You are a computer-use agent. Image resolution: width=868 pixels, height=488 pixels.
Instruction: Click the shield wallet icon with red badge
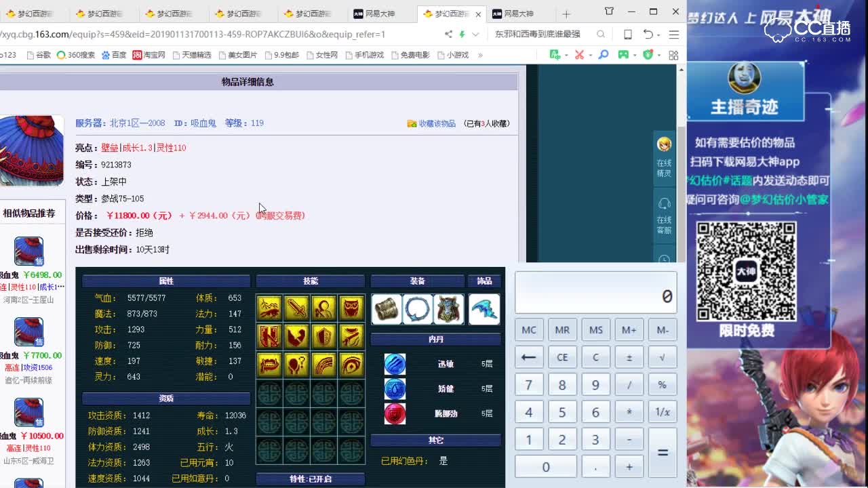coord(648,54)
